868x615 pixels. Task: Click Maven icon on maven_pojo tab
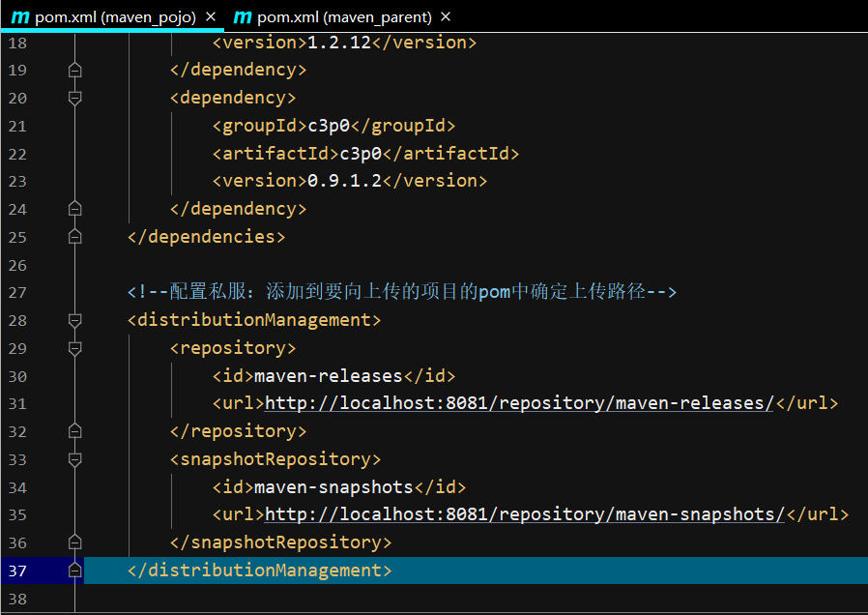click(20, 17)
